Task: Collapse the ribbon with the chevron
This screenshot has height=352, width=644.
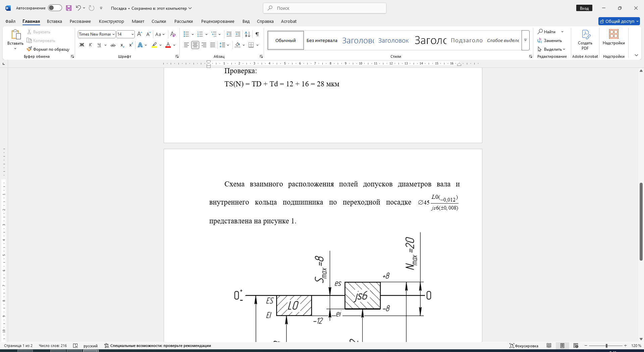Action: (x=636, y=55)
